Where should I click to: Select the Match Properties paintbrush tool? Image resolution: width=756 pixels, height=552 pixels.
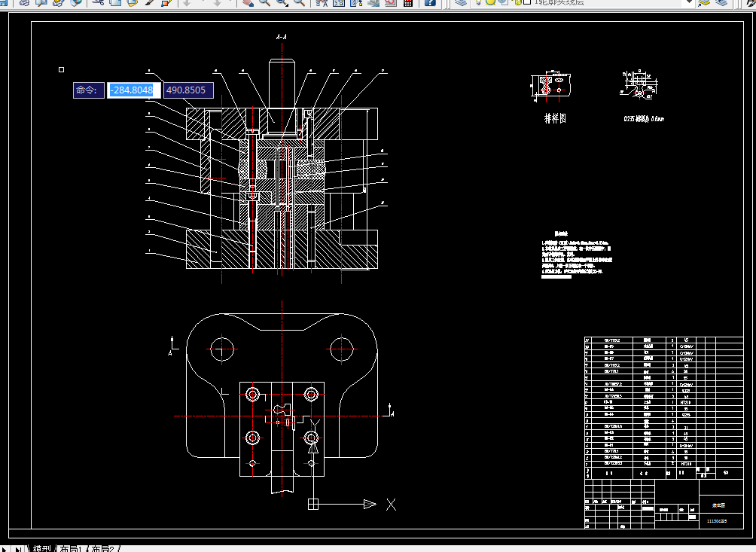point(149,2)
